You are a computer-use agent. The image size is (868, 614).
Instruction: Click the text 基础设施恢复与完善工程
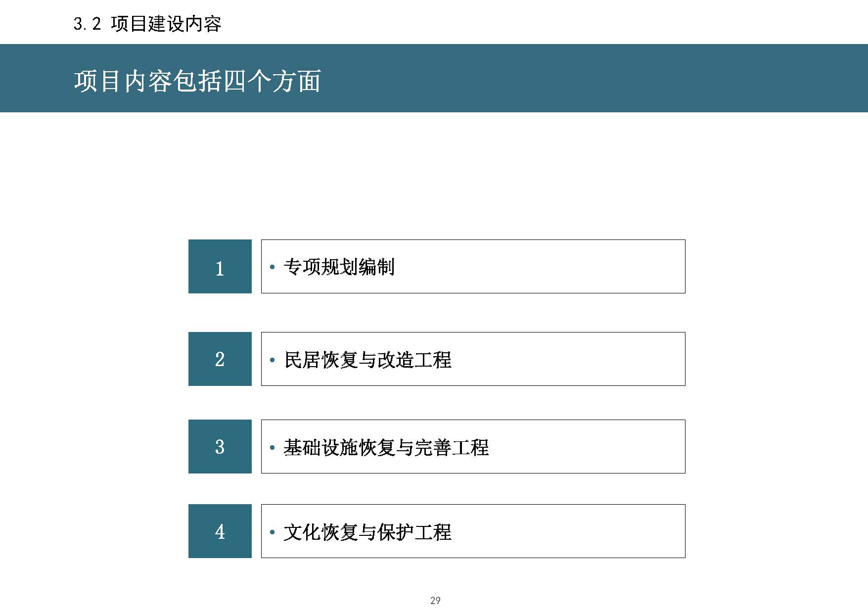point(386,447)
